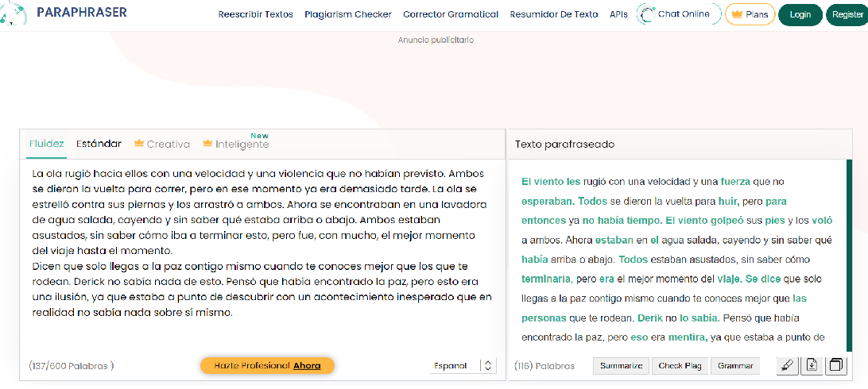The height and width of the screenshot is (389, 868).
Task: Click the Hazte Profesional Ahora button
Action: tap(267, 365)
